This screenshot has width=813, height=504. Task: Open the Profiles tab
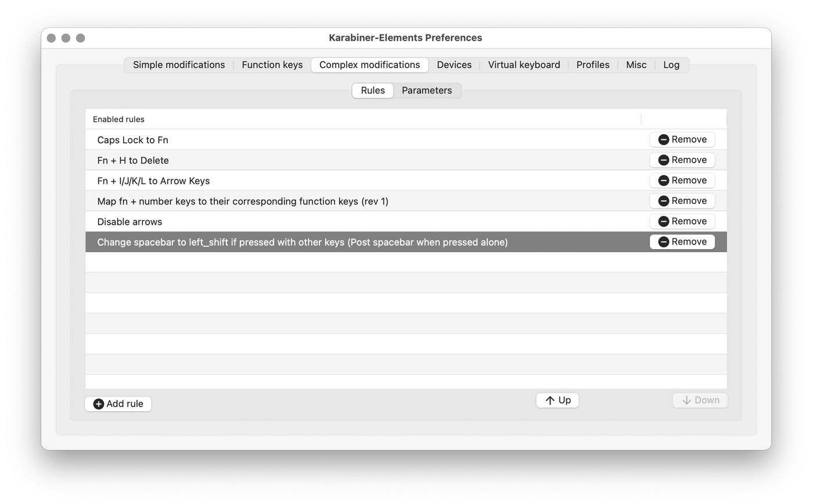point(593,65)
